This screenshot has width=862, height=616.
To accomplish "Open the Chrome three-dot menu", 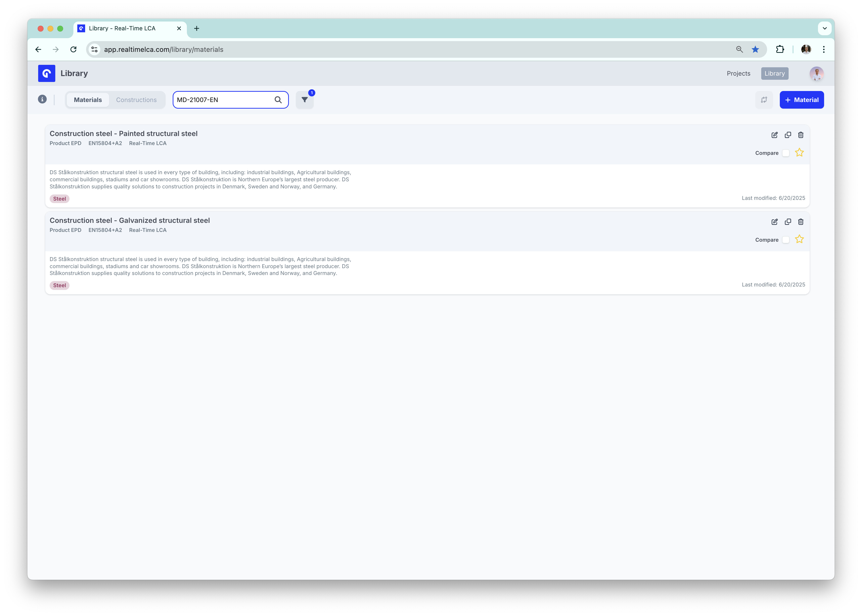I will (824, 49).
